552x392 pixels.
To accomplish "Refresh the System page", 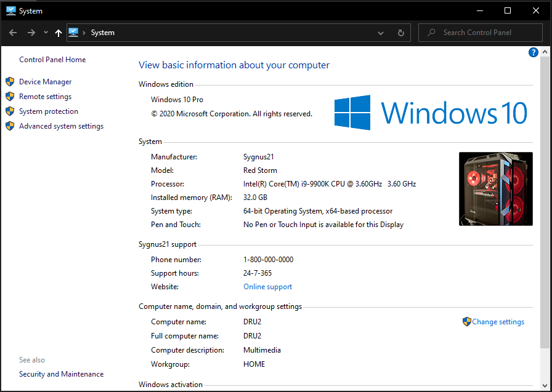I will point(400,33).
